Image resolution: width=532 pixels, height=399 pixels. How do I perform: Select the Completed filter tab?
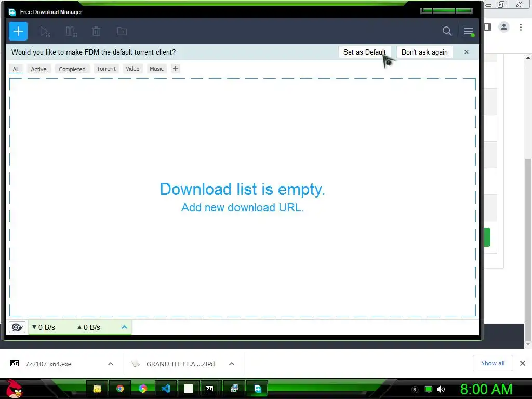point(72,69)
